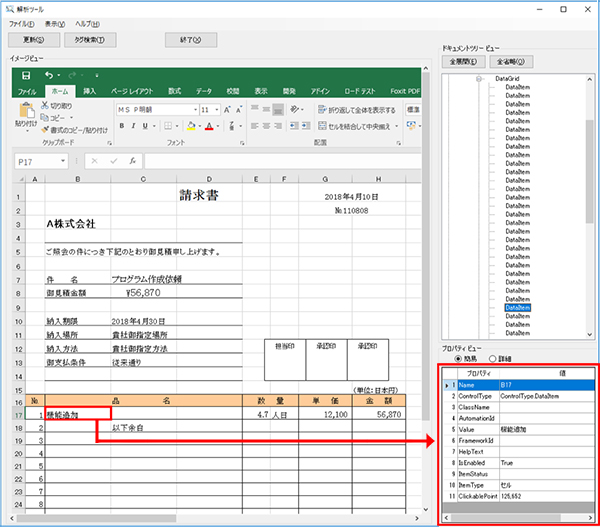Select the Value property row

[518, 429]
